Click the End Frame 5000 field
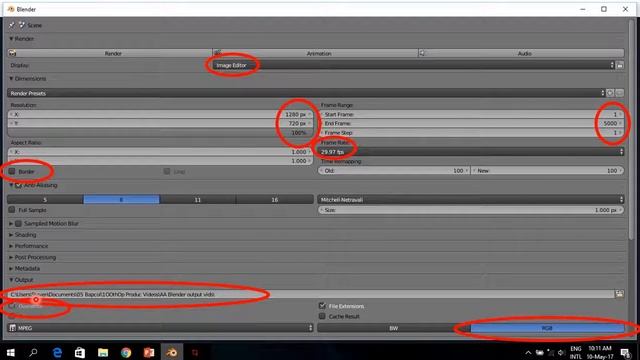Image resolution: width=640 pixels, height=360 pixels. (471, 123)
